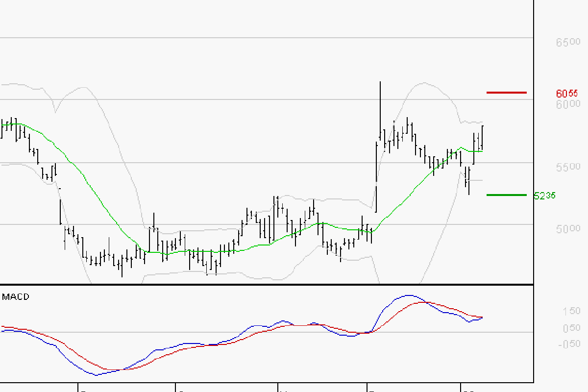Click right end of MACD lines
This screenshot has height=392, width=588.
[x=483, y=318]
